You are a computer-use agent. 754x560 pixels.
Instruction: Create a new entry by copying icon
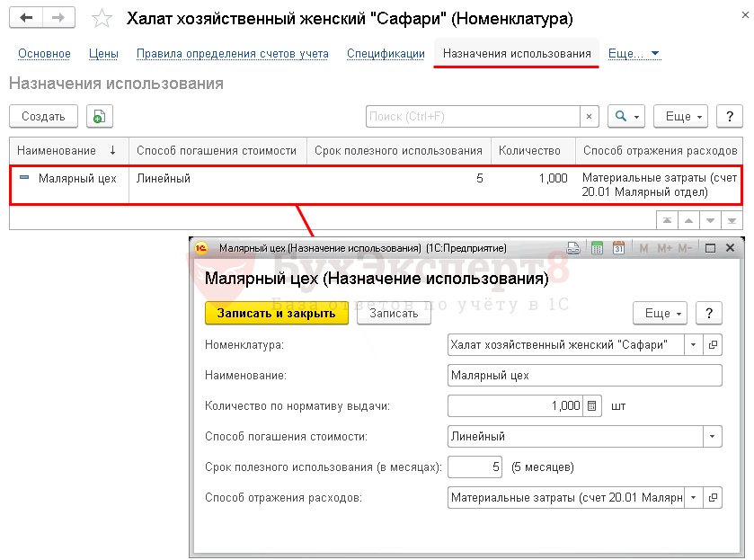[x=100, y=116]
